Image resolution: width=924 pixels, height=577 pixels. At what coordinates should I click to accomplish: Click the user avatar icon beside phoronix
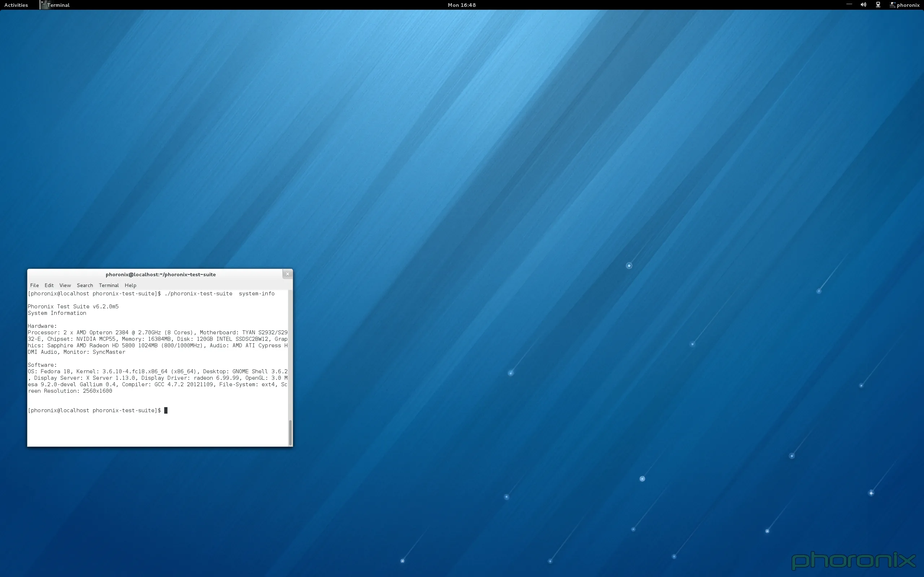(x=892, y=5)
